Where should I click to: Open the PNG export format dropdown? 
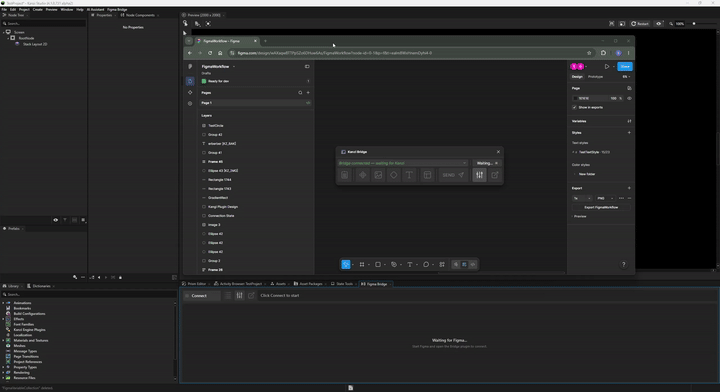coord(605,198)
